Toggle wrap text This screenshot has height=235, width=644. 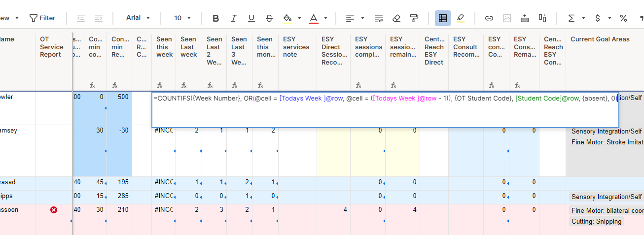(379, 18)
